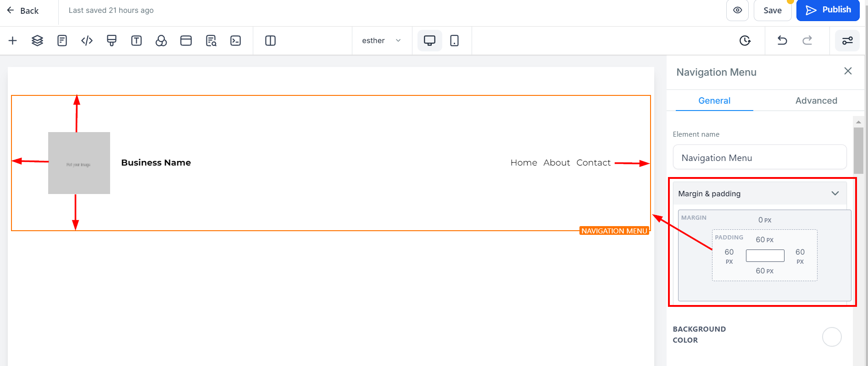Click the settings panel scrollbar
This screenshot has width=868, height=366.
click(858, 150)
